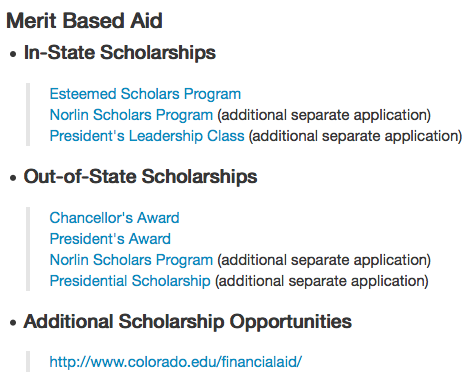Click the bullet beside Out-of-State Scholarships
This screenshot has height=382, width=473.
[13, 178]
